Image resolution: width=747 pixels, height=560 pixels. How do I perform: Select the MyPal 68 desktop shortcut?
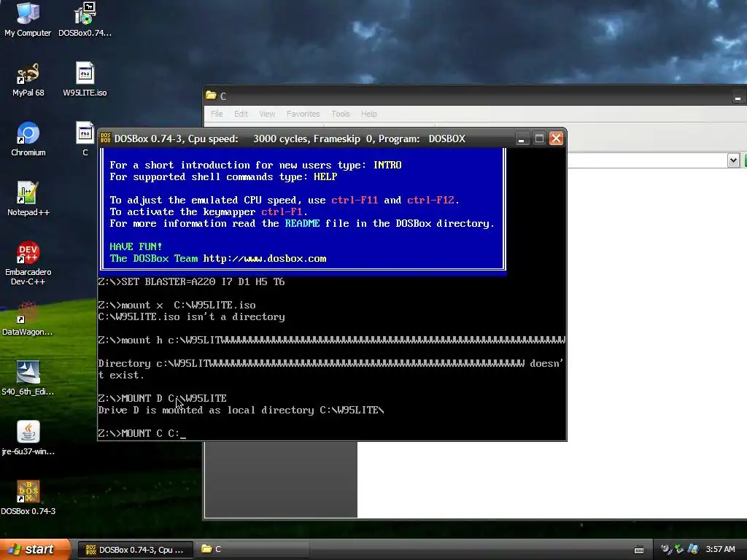(x=28, y=79)
